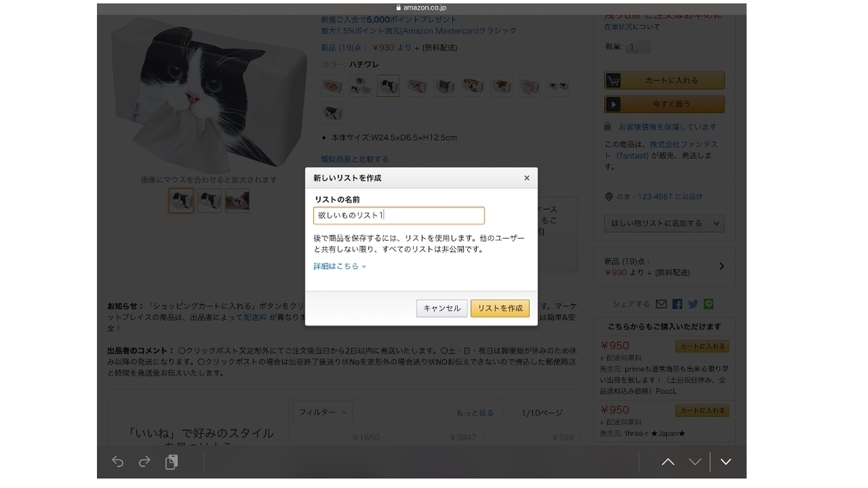
Task: Click the のま - 123-4567 にお届け link
Action: (660, 197)
